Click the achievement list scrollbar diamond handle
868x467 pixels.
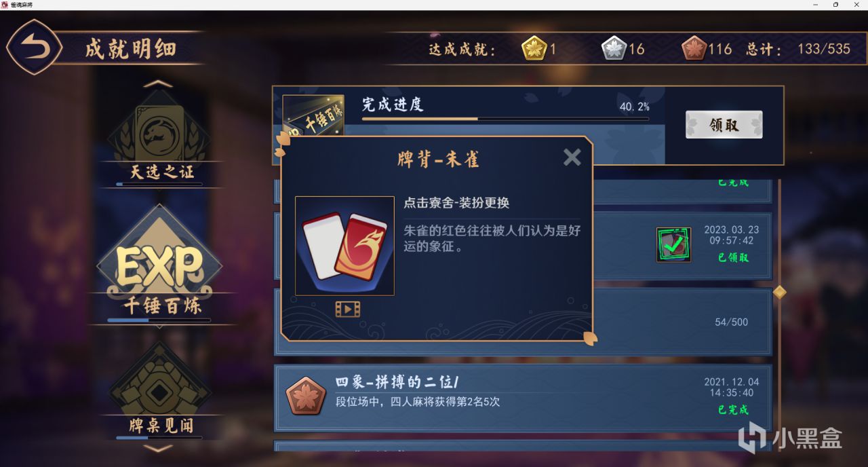[x=780, y=292]
